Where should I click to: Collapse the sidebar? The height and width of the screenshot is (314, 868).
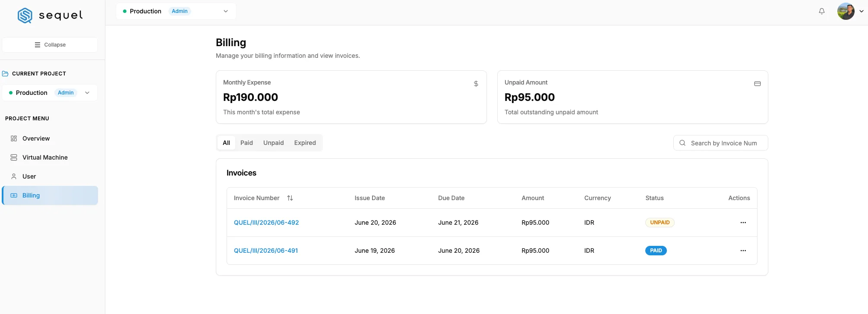pyautogui.click(x=50, y=45)
